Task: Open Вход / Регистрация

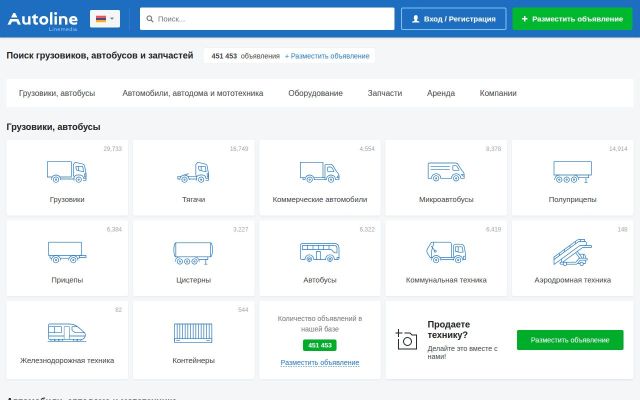Action: pos(453,19)
